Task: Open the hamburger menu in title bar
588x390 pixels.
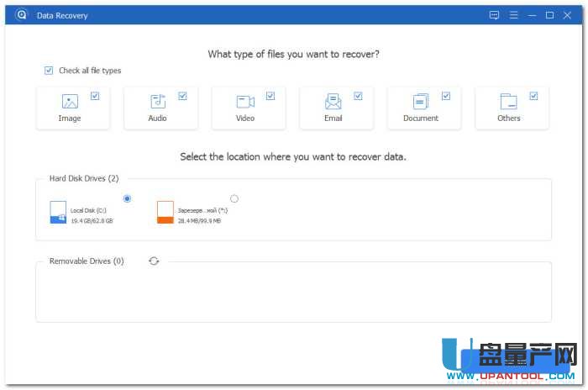Action: 513,15
